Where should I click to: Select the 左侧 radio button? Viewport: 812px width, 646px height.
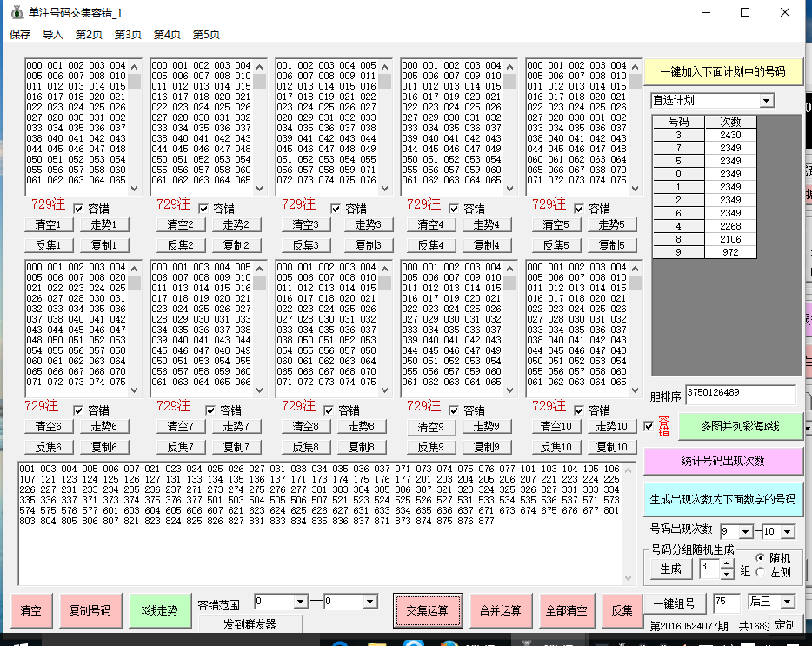pos(761,571)
